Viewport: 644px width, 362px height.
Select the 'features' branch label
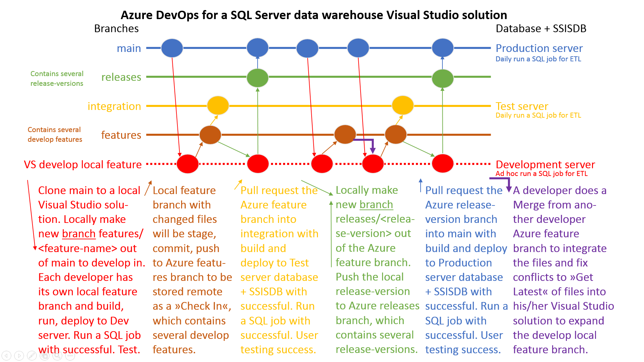pos(121,135)
